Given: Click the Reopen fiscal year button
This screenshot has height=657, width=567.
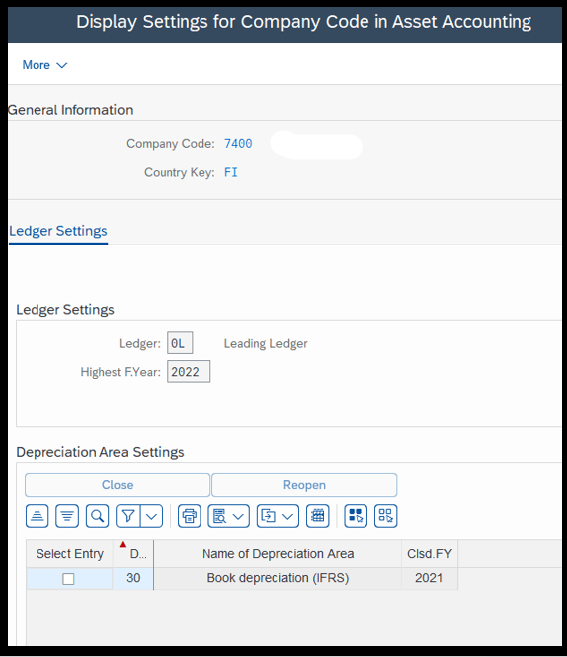Looking at the screenshot, I should 304,485.
